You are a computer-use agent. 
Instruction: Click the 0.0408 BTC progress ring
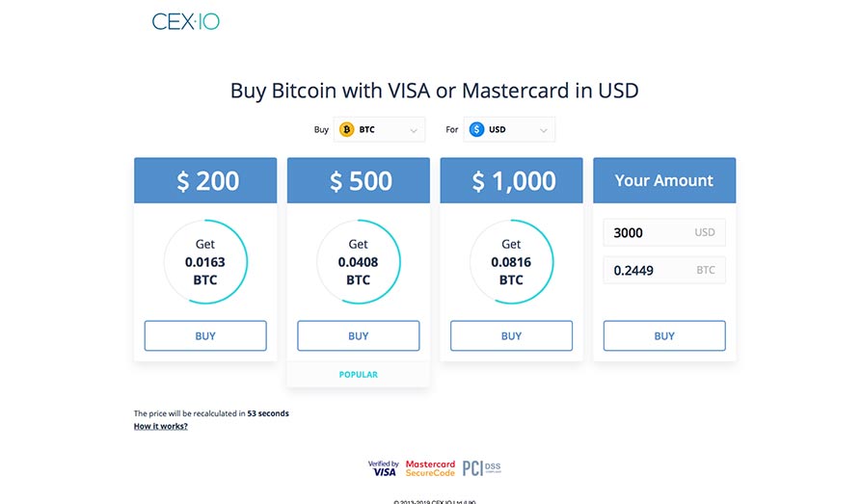tap(359, 262)
